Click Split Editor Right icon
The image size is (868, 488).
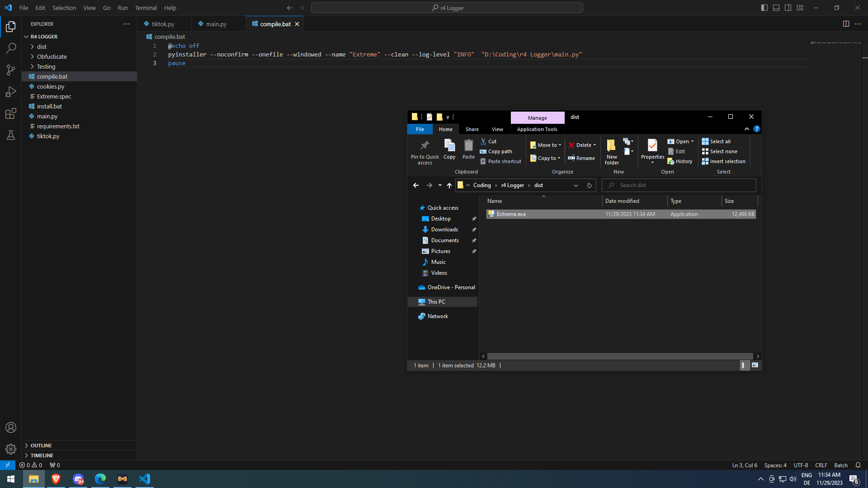coord(846,24)
